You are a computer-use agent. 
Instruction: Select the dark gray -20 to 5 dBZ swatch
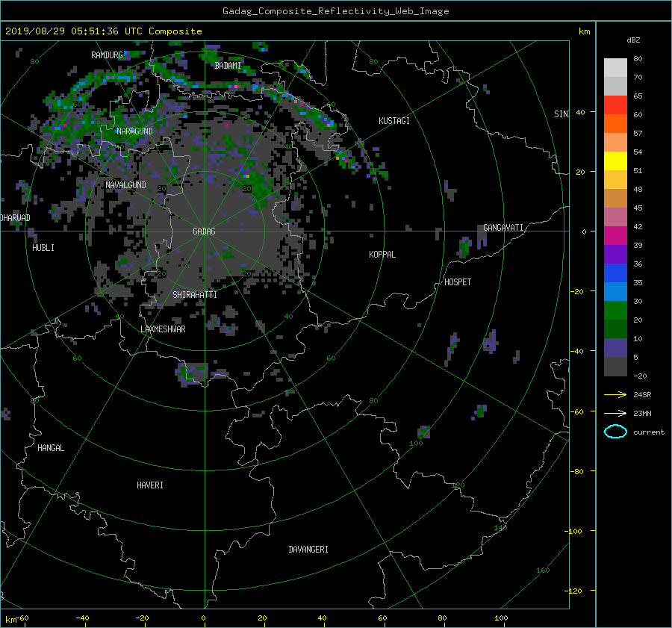[615, 367]
